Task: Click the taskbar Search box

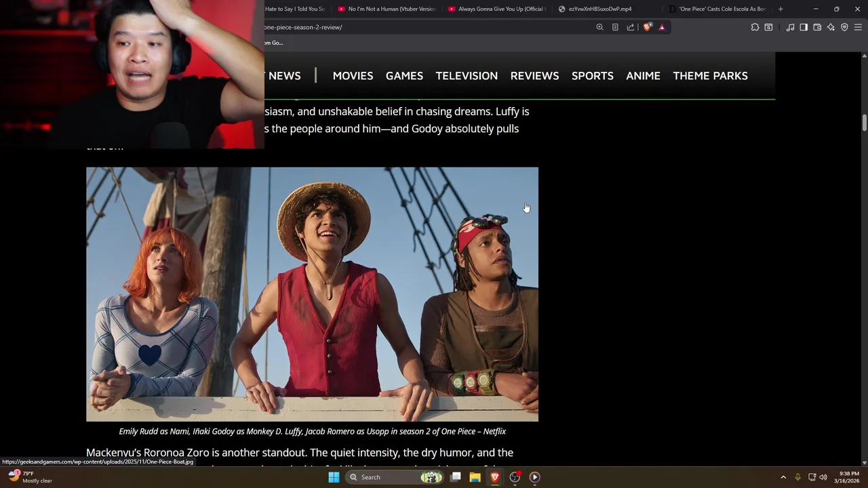Action: point(395,477)
